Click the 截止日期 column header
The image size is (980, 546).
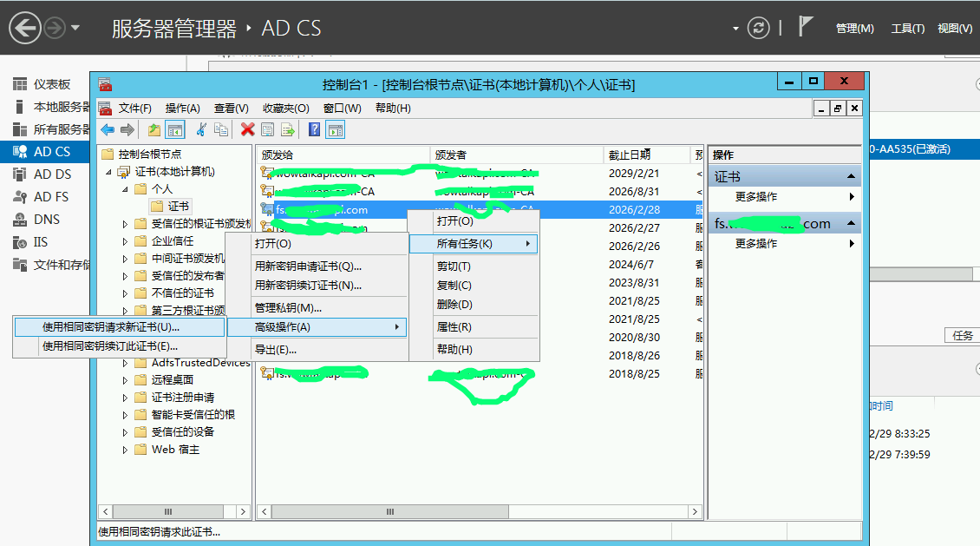click(x=646, y=155)
